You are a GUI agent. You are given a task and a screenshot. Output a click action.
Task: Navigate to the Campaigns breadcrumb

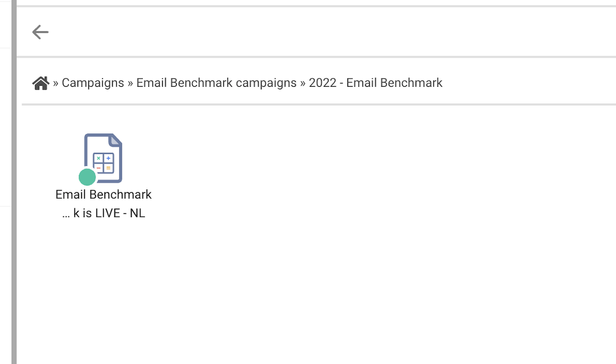(x=93, y=83)
